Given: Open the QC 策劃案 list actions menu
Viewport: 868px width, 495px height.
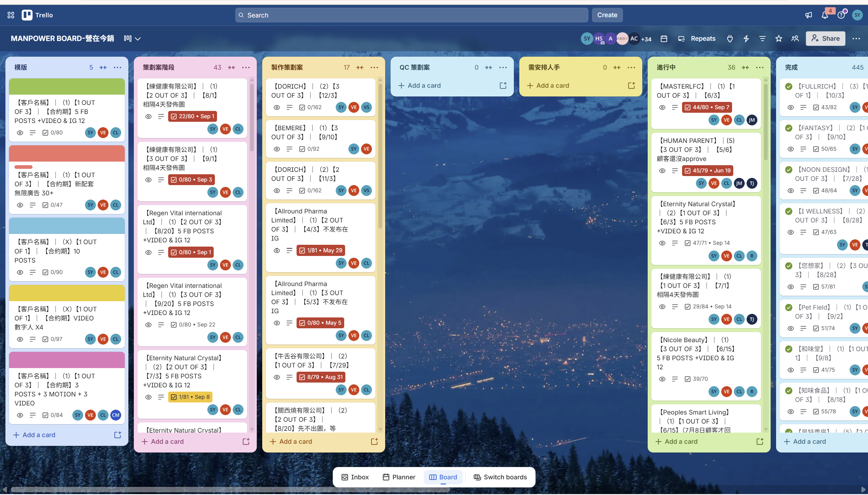Looking at the screenshot, I should (503, 67).
